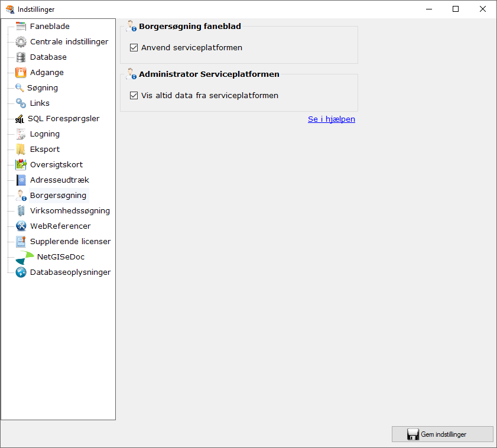Click the NetGISeDoc logo icon
Image resolution: width=497 pixels, height=448 pixels.
[24, 258]
